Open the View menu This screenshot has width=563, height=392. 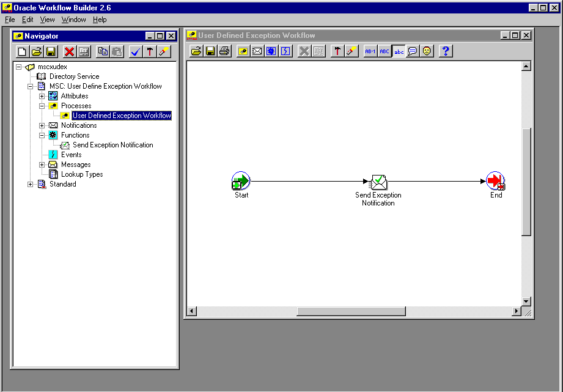48,20
